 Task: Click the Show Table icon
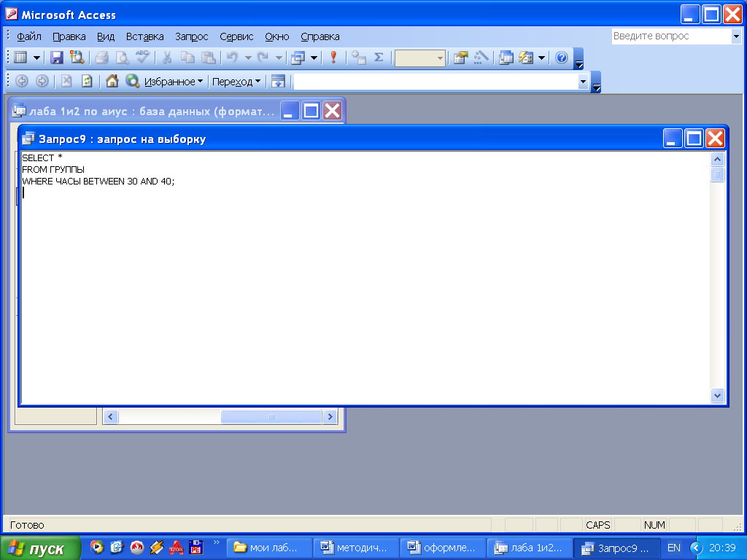pyautogui.click(x=358, y=58)
